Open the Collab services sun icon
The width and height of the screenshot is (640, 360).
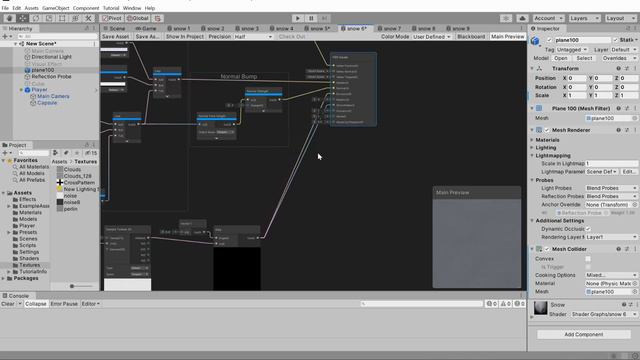[x=506, y=18]
